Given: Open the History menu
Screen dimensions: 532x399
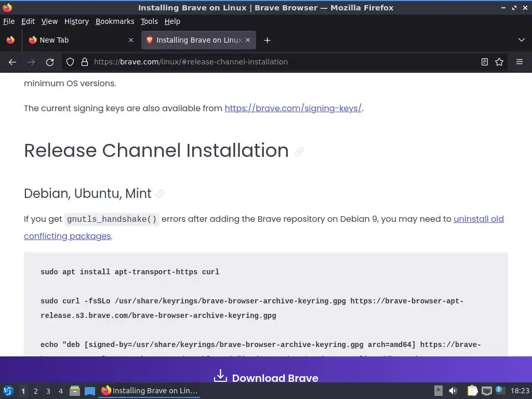Looking at the screenshot, I should point(76,21).
